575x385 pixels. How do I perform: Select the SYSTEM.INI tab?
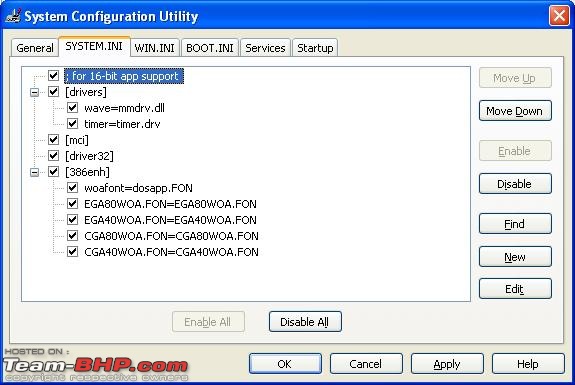pos(94,47)
